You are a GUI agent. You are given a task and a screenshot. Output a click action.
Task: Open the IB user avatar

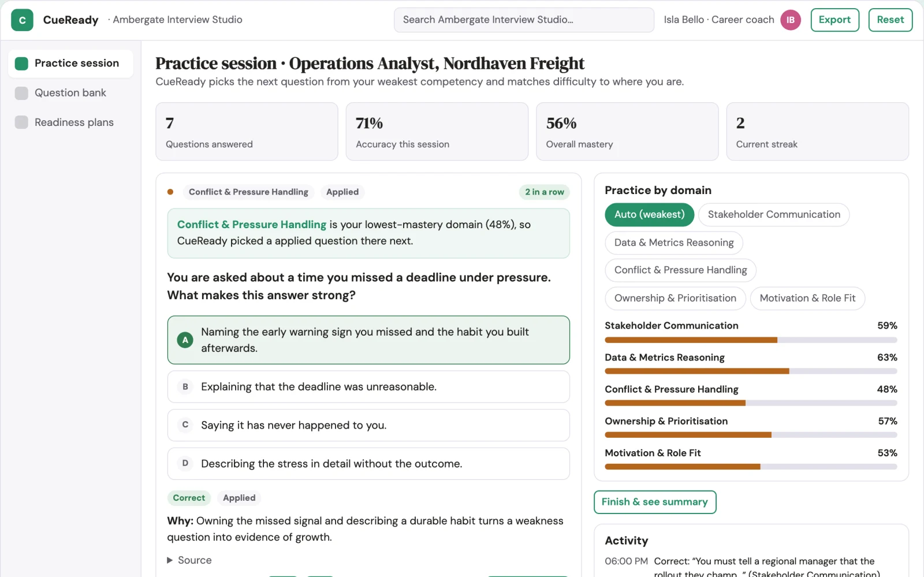click(x=790, y=20)
